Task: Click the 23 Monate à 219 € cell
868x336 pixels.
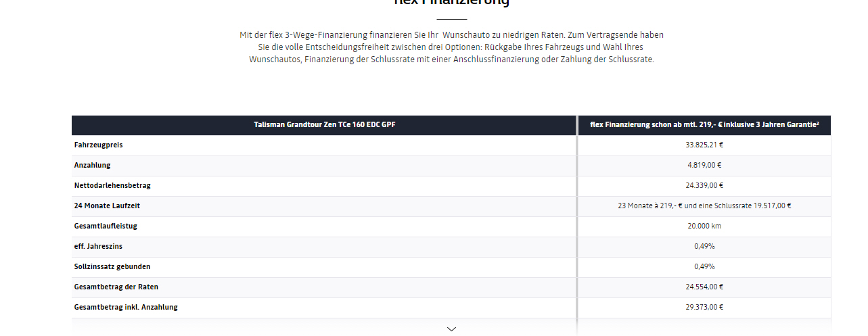Action: [x=704, y=206]
